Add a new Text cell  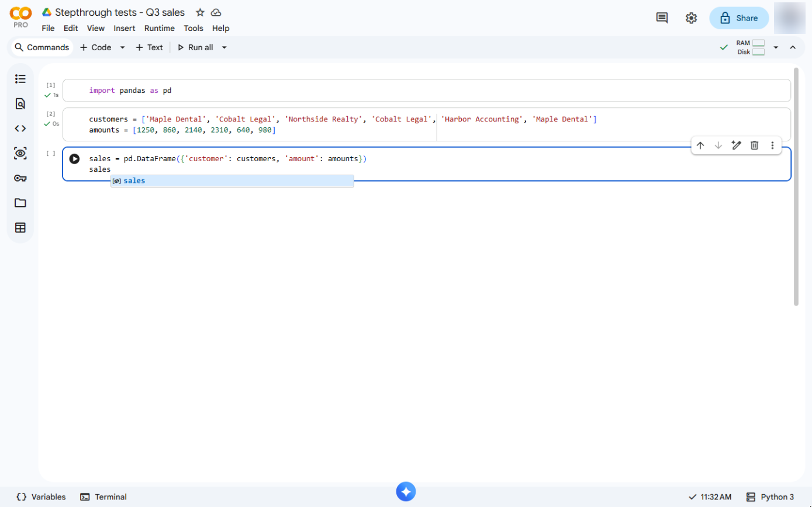149,47
